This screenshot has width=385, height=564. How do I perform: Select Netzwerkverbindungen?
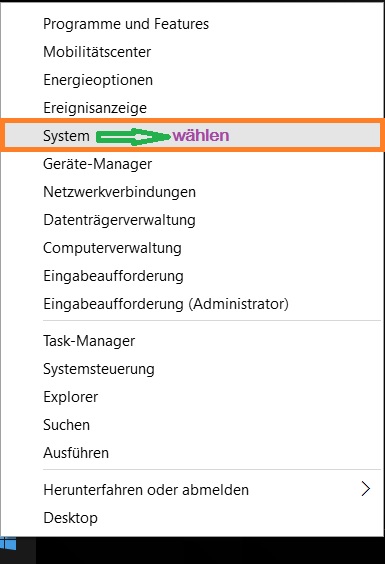click(x=119, y=192)
